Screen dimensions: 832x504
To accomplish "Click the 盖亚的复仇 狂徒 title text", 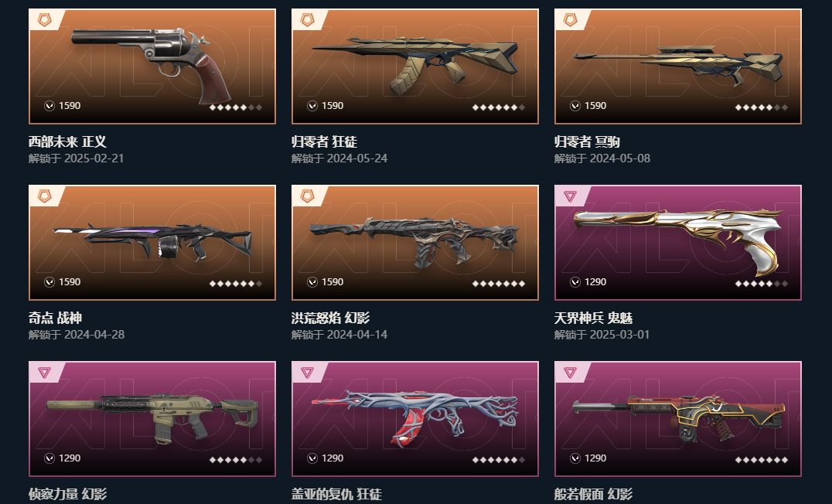I will (336, 494).
